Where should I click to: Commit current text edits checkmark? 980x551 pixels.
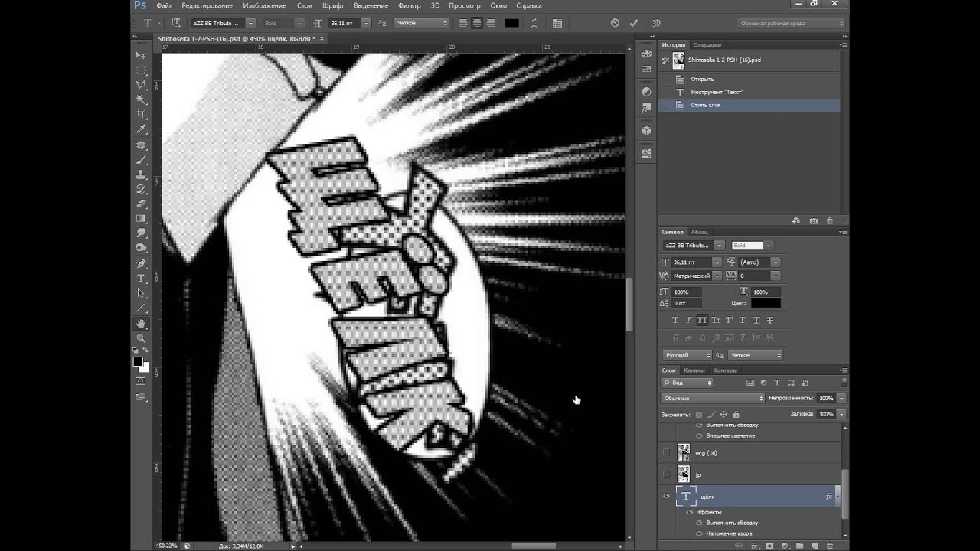pyautogui.click(x=633, y=23)
